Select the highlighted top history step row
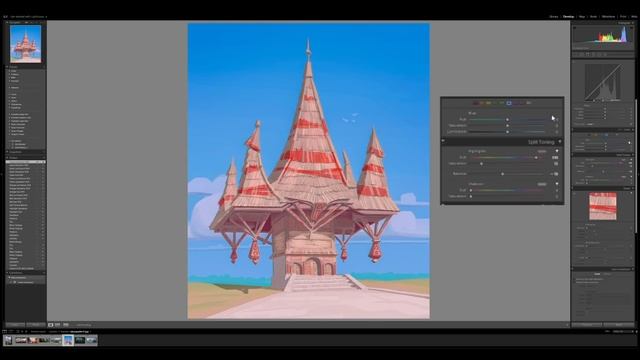 pos(25,162)
